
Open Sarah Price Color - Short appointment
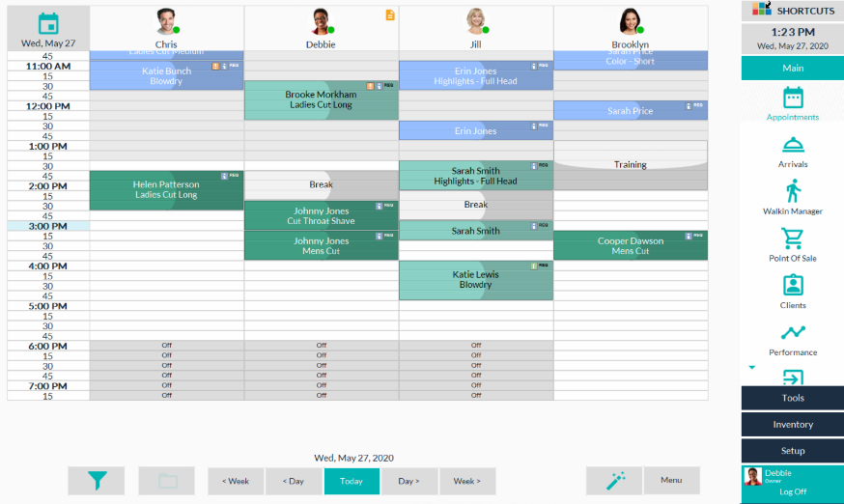[631, 60]
